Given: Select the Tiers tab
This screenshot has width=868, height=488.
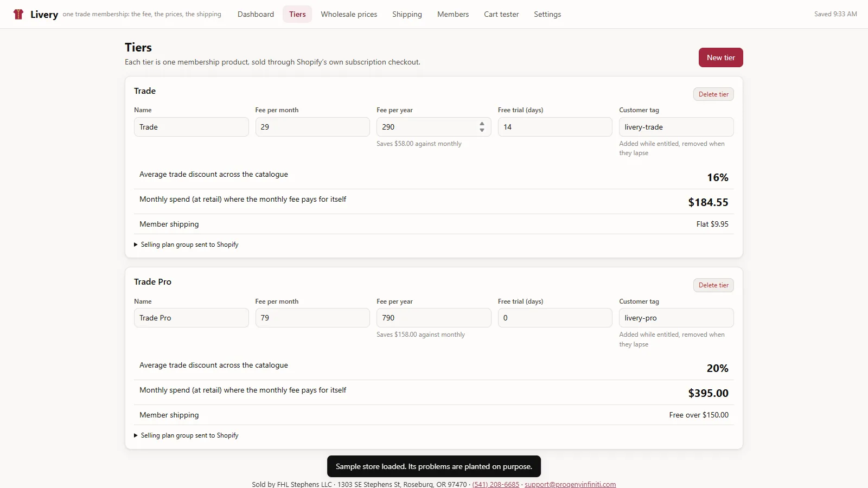Looking at the screenshot, I should click(297, 14).
